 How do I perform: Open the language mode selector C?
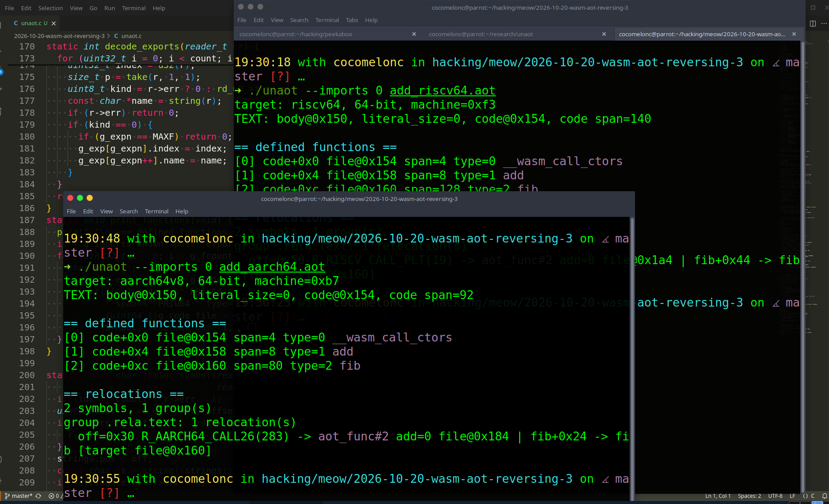pos(812,496)
